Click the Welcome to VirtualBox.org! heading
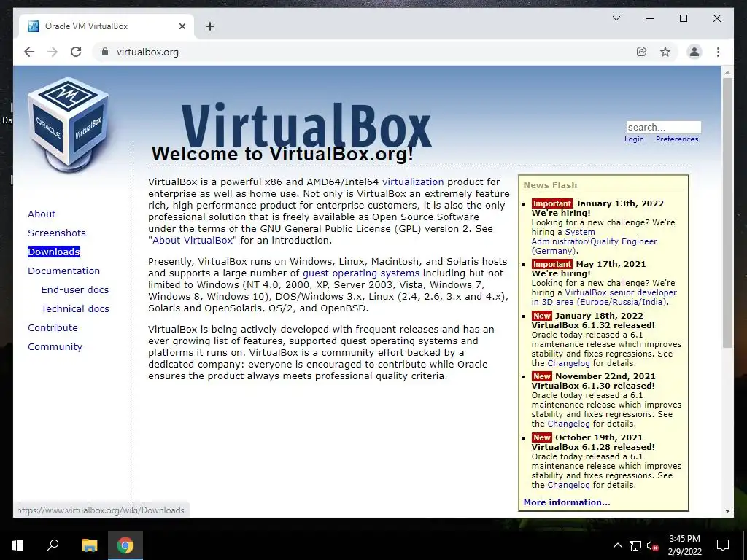This screenshot has height=560, width=747. pyautogui.click(x=282, y=154)
